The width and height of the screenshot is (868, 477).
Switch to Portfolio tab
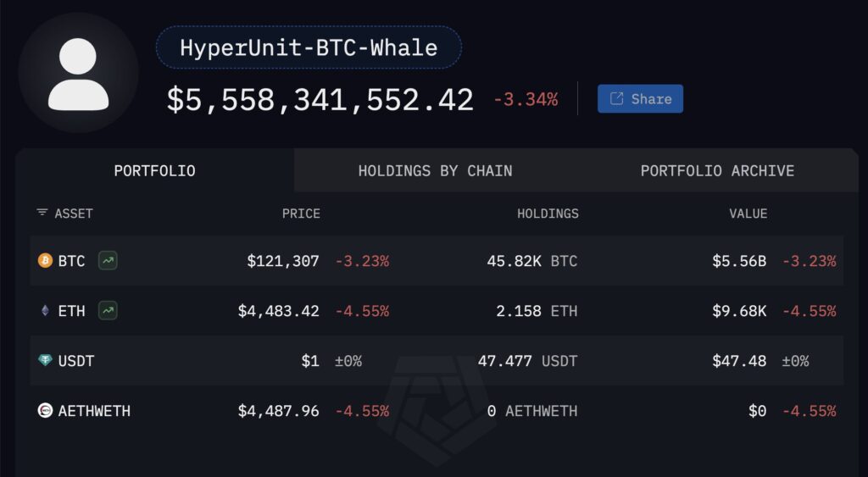[154, 170]
